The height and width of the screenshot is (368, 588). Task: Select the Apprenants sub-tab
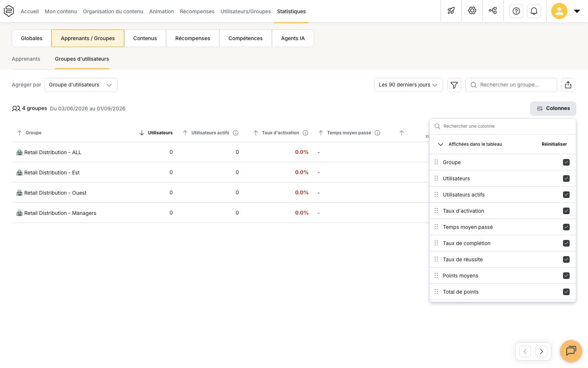click(26, 59)
